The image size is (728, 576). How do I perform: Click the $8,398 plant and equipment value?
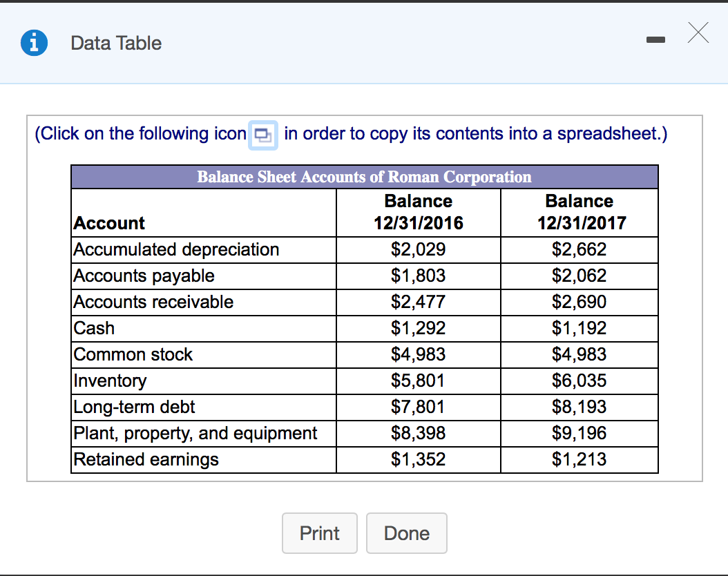(x=419, y=433)
